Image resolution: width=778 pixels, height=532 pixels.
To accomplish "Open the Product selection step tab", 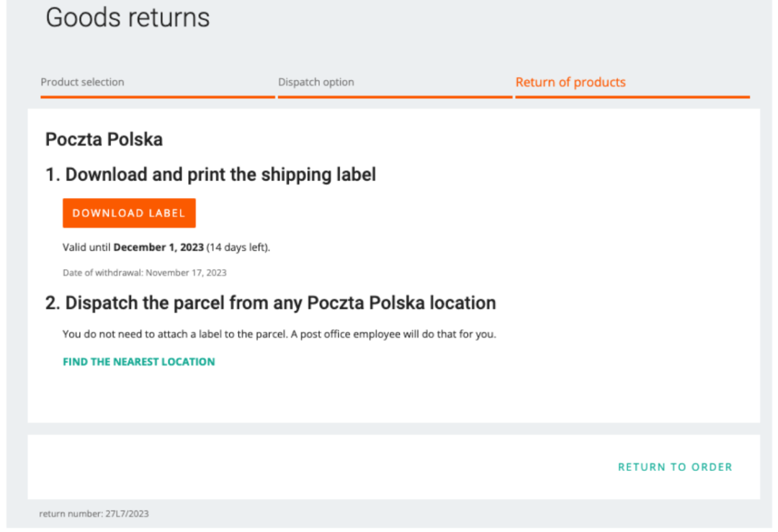I will (x=82, y=82).
